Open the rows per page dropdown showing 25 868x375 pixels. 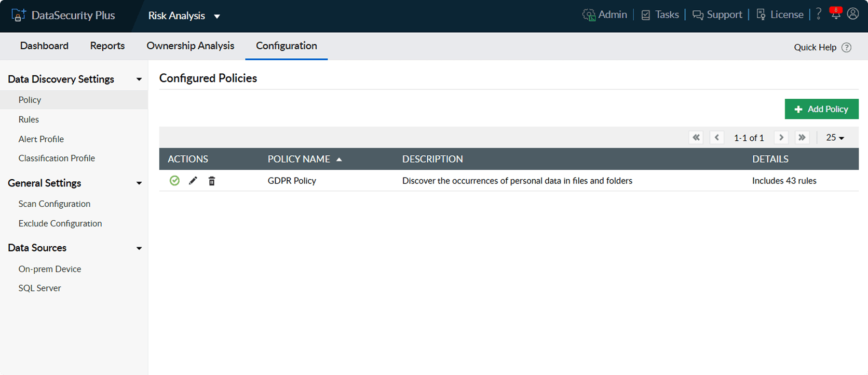tap(835, 138)
